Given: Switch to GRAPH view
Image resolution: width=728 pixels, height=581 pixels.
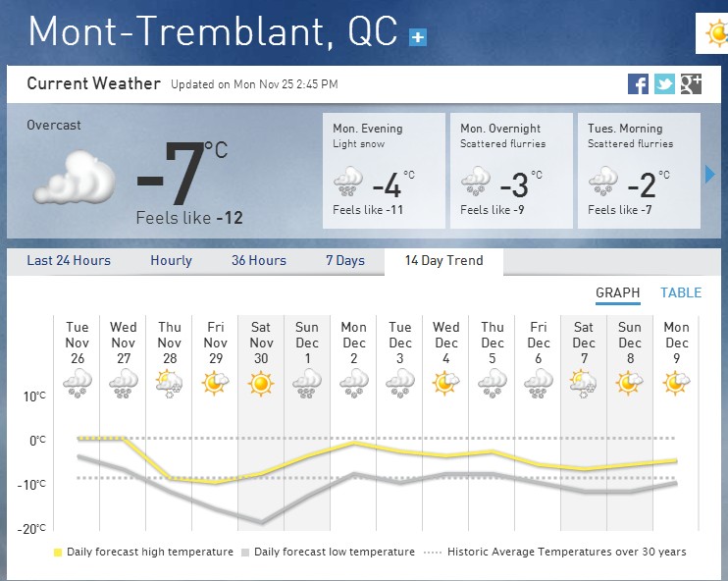Looking at the screenshot, I should pyautogui.click(x=617, y=292).
